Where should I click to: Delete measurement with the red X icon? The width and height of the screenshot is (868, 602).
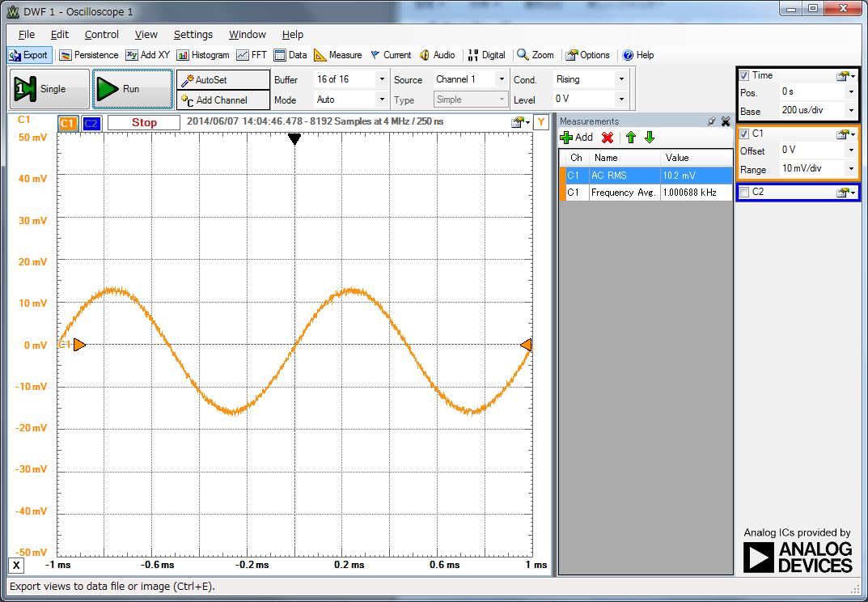tap(608, 138)
